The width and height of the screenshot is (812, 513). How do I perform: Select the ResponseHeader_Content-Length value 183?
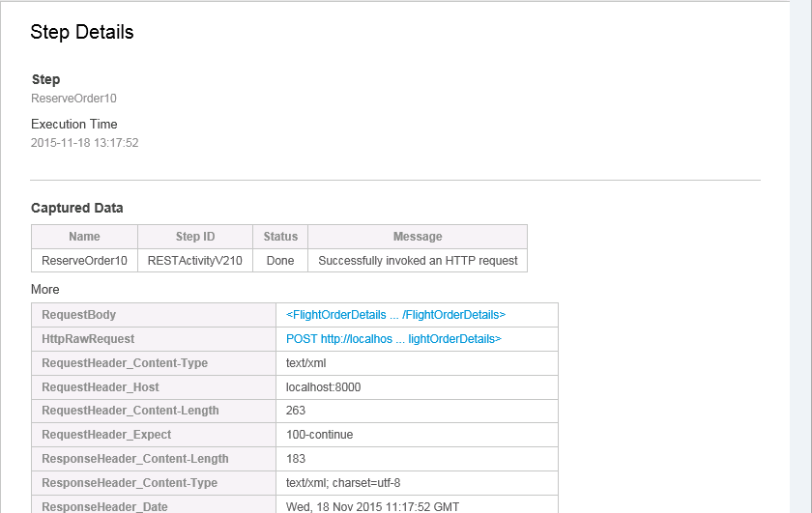(x=296, y=459)
